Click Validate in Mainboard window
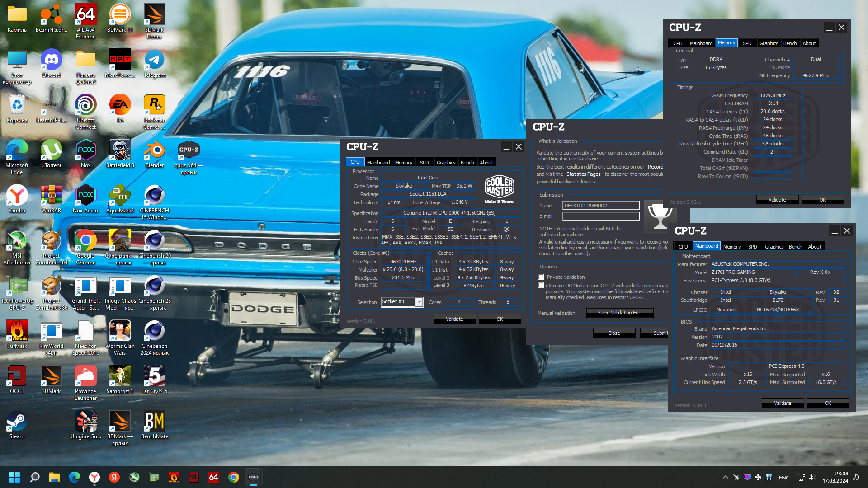Image resolution: width=868 pixels, height=488 pixels. pyautogui.click(x=783, y=403)
